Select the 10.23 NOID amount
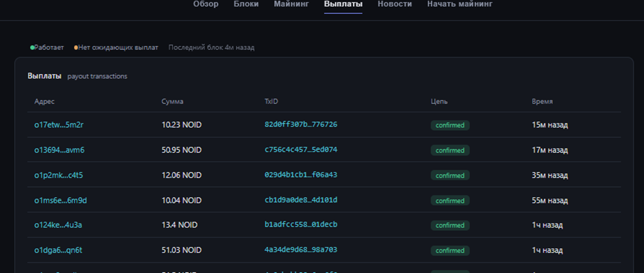Viewport: 644px width, 273px height. pos(182,125)
